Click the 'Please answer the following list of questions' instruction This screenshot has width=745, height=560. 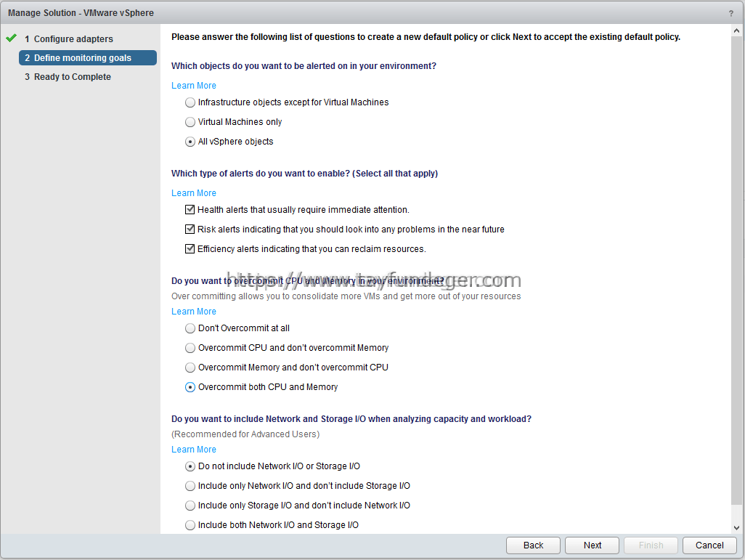pos(426,37)
